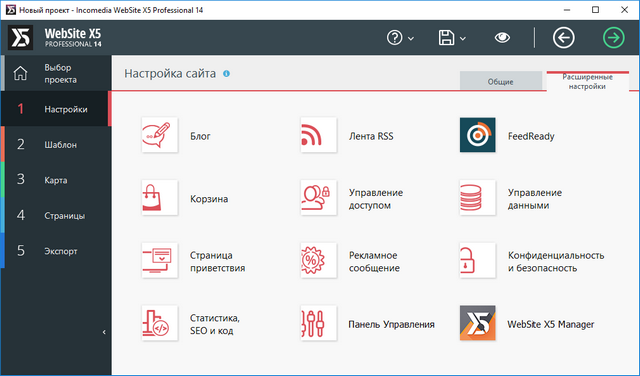640x376 pixels.
Task: Click the Блог label
Action: (x=200, y=136)
